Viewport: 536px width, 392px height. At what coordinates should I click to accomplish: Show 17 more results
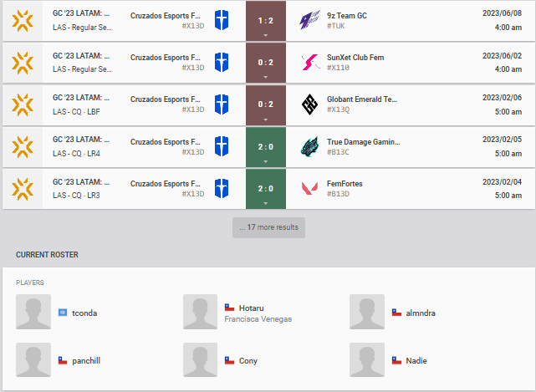[268, 227]
